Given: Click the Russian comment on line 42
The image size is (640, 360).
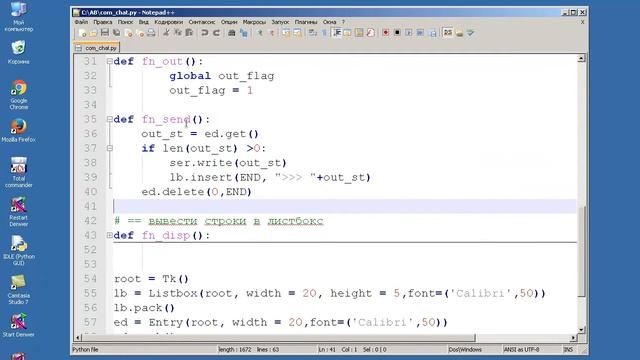Looking at the screenshot, I should pos(219,221).
